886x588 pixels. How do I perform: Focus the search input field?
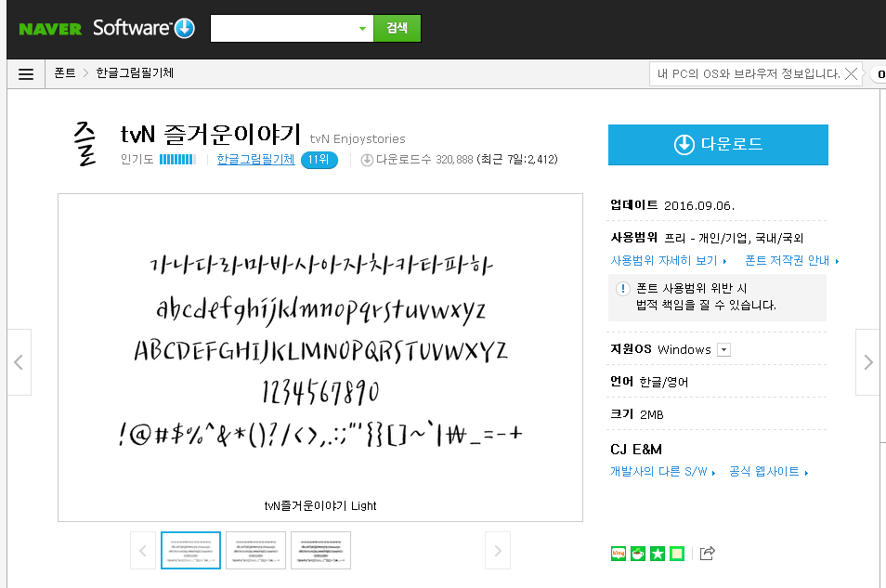[x=283, y=28]
